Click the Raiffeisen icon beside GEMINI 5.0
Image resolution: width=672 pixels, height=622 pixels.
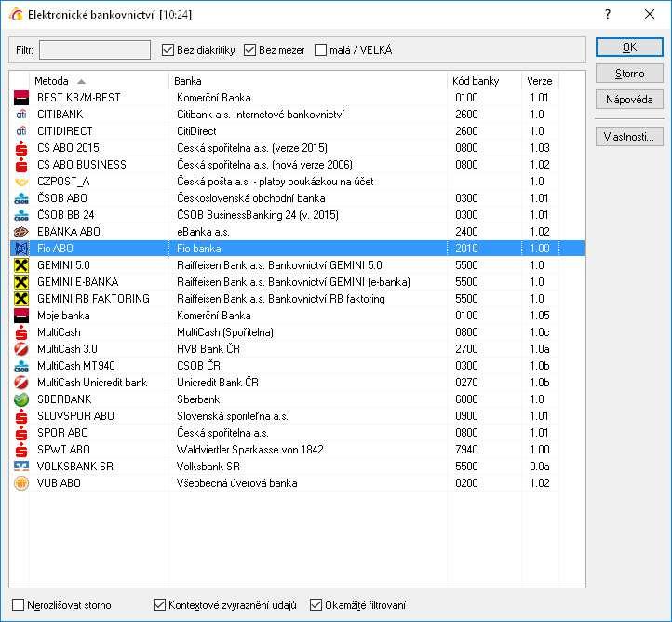click(x=21, y=265)
